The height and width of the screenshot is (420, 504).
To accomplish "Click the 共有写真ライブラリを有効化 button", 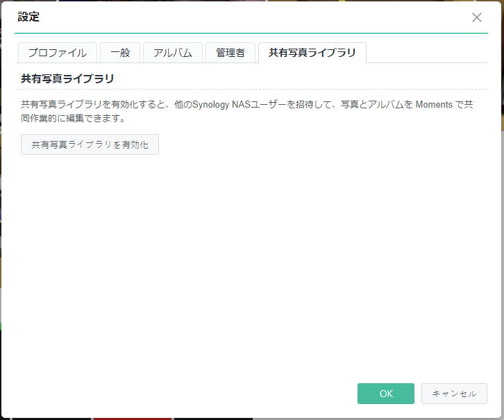I will click(x=90, y=144).
